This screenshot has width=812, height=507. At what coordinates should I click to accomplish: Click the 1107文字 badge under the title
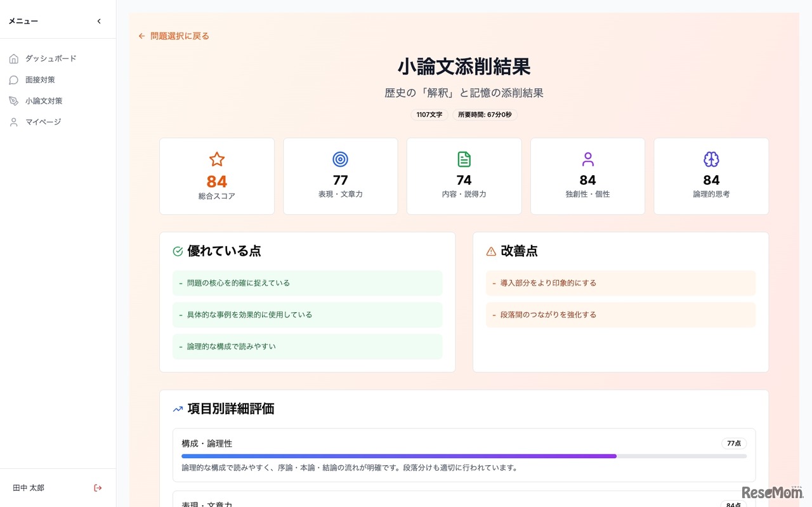[429, 115]
